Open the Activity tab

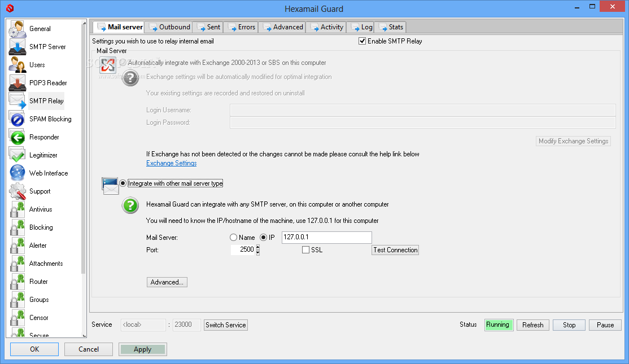(x=326, y=27)
